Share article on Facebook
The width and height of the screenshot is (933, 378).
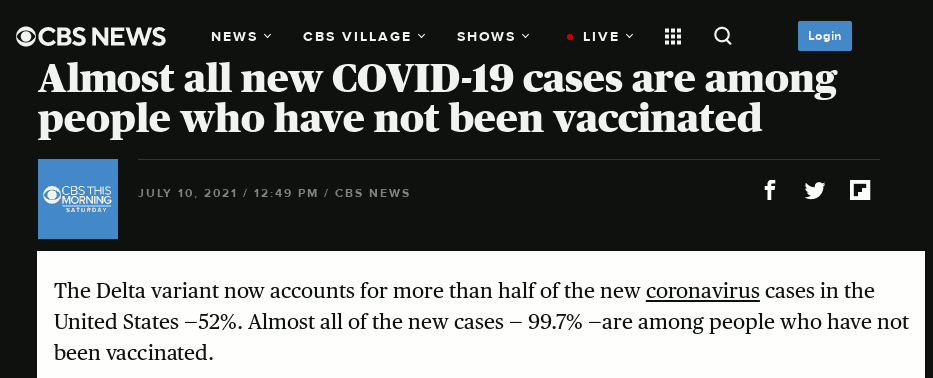769,190
